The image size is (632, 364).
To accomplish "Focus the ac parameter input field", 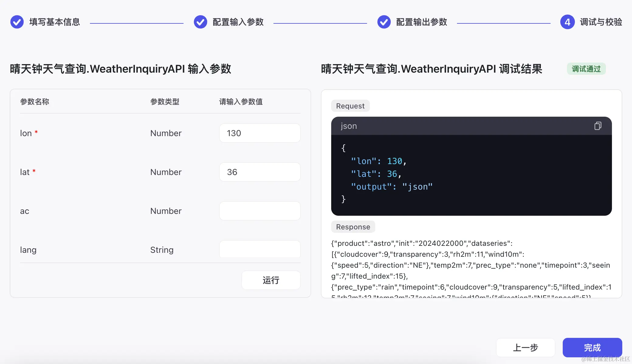I will [x=260, y=211].
